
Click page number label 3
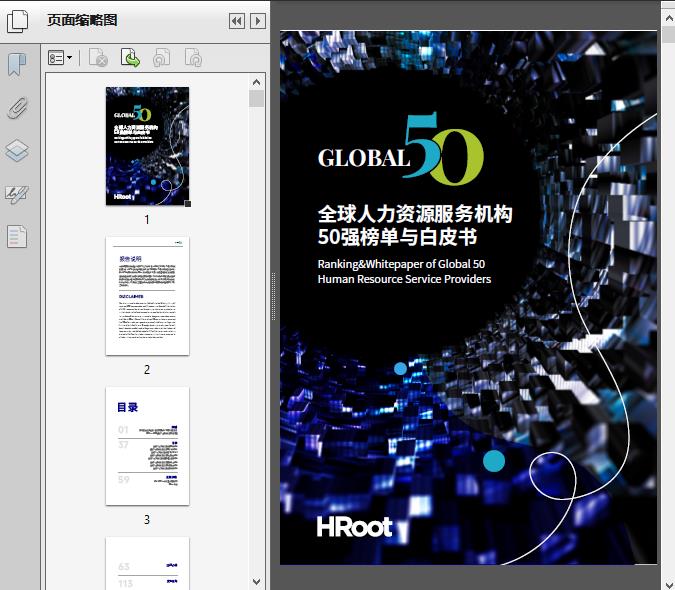tap(147, 520)
